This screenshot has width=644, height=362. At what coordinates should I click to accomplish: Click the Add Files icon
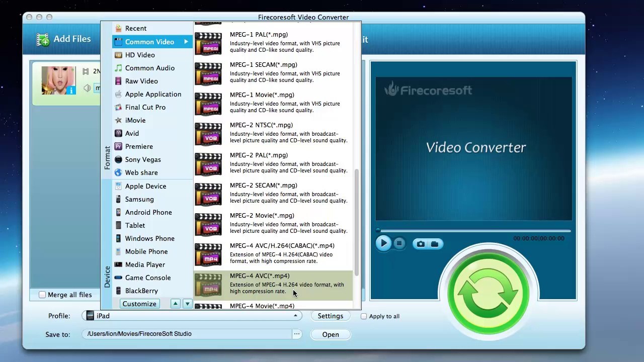coord(43,40)
